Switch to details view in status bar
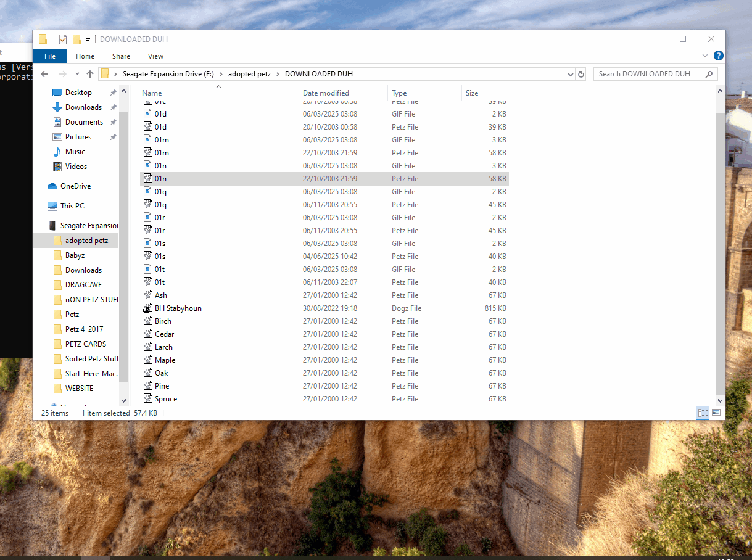This screenshot has width=752, height=560. point(703,413)
